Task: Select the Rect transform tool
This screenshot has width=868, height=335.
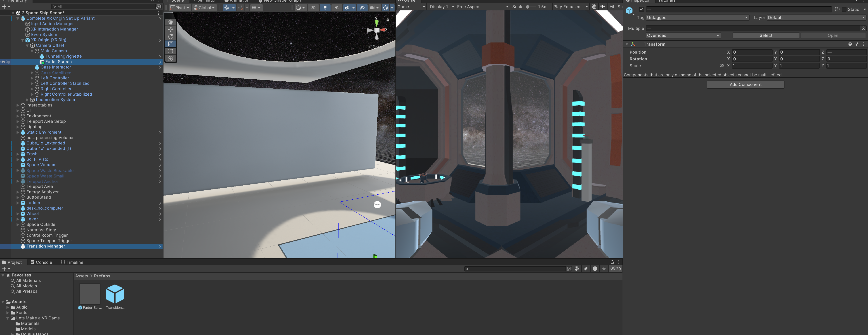Action: click(170, 51)
